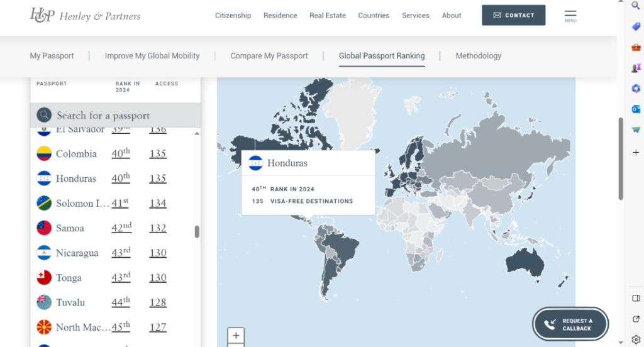Screen dimensions: 644x347
Task: Select Nicaragua passport name
Action: 77,253
